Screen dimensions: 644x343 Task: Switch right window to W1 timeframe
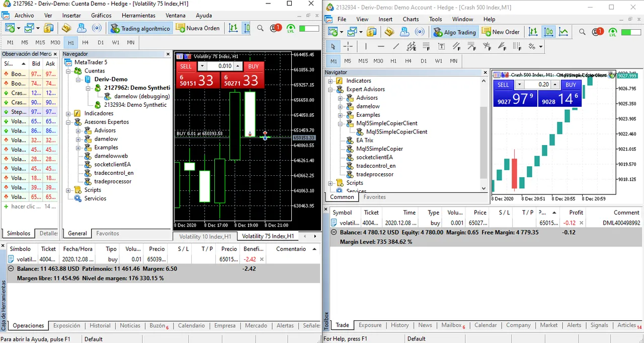pos(439,61)
